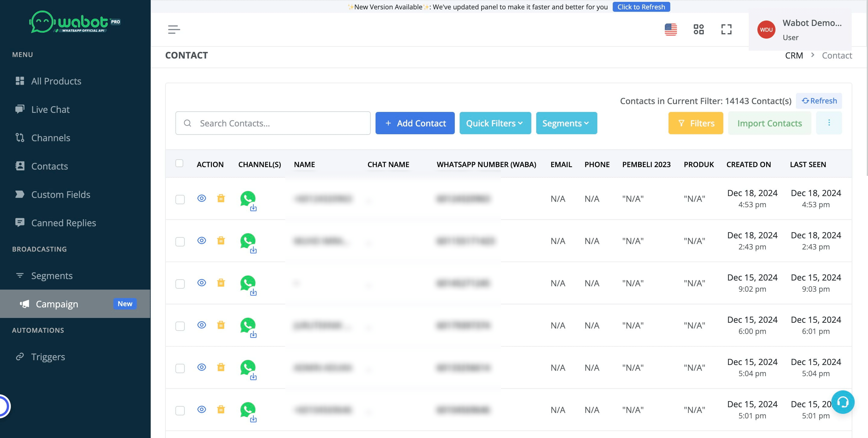Image resolution: width=868 pixels, height=438 pixels.
Task: Open language selector US flag icon
Action: pos(671,29)
